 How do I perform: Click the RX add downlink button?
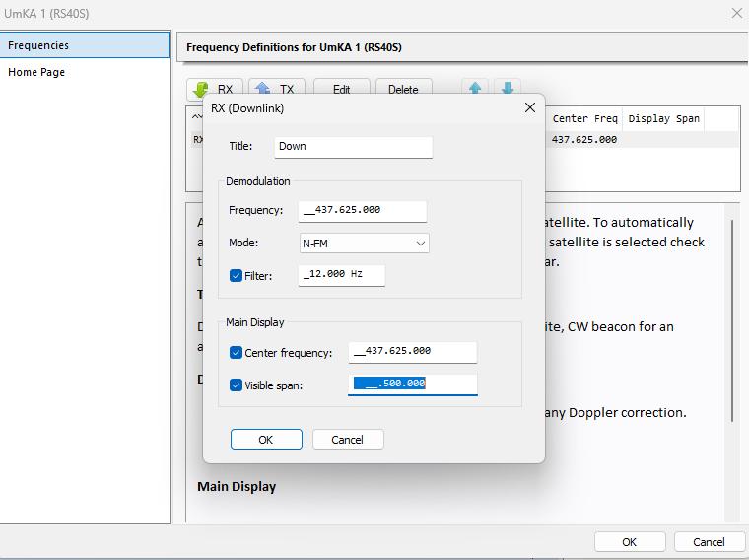click(x=216, y=89)
